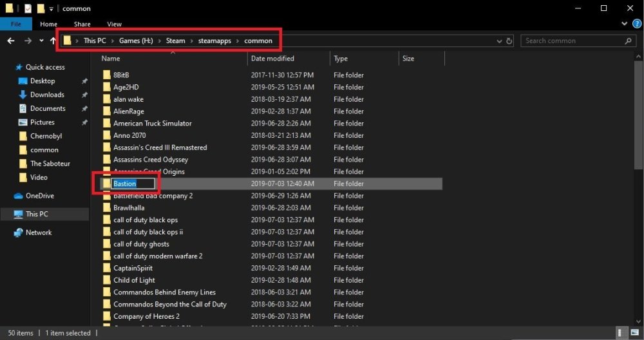
Task: Expand the ribbon with the chevron
Action: [x=623, y=24]
